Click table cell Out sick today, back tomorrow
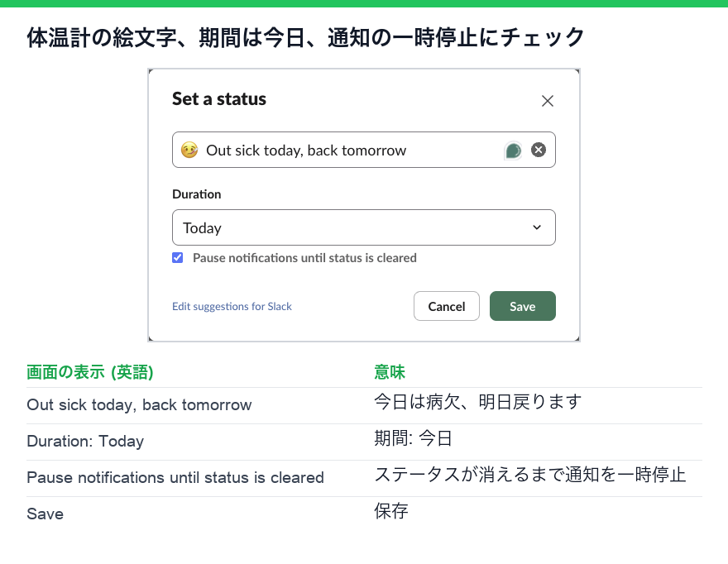 coord(139,404)
